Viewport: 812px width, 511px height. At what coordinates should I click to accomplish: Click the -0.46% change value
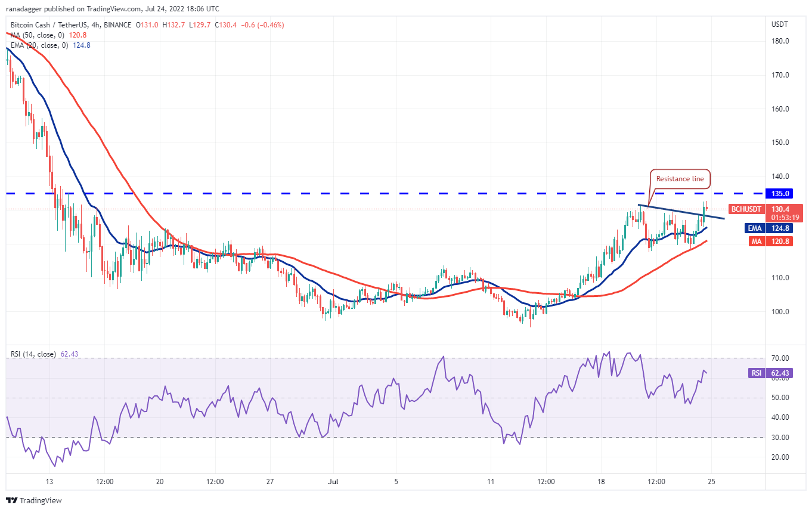(270, 25)
